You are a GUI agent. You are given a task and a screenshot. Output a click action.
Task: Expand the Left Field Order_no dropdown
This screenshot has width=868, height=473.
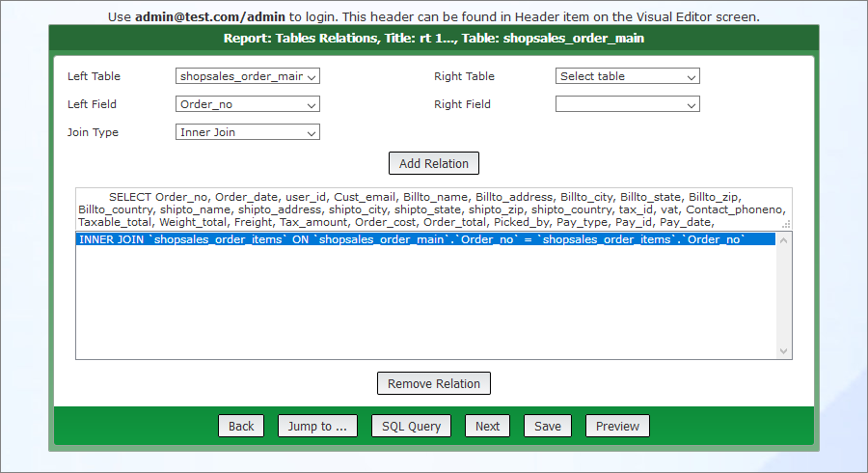pyautogui.click(x=248, y=104)
